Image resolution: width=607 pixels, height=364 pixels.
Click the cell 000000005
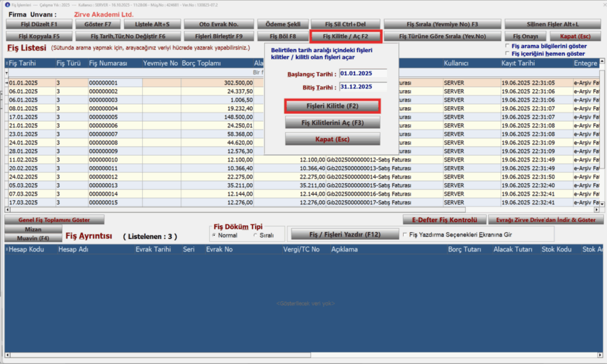tap(115, 117)
